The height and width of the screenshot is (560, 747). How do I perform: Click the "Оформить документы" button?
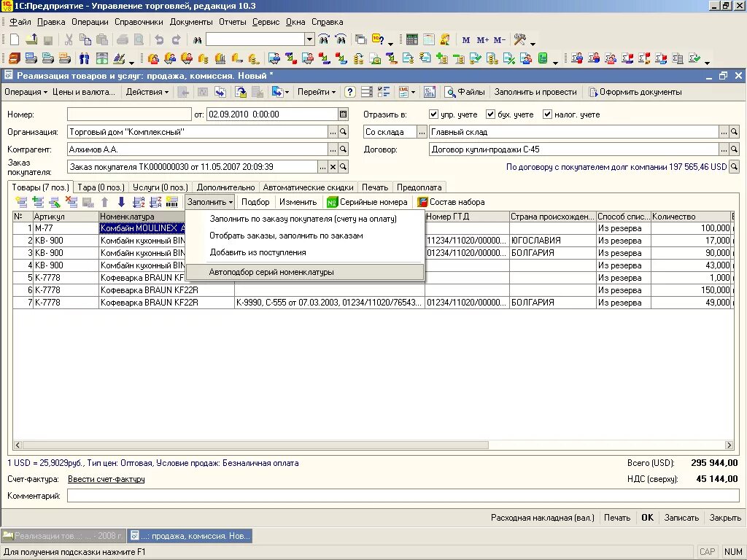tap(635, 92)
